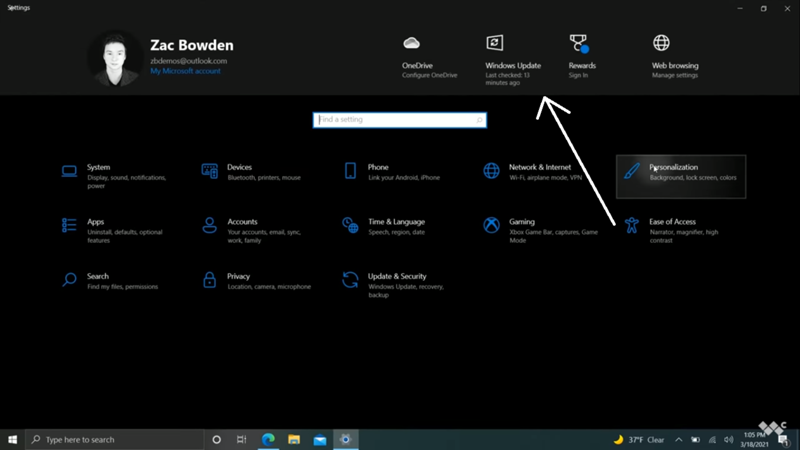Click the Devices category label
Image resolution: width=800 pixels, height=450 pixels.
pos(239,167)
